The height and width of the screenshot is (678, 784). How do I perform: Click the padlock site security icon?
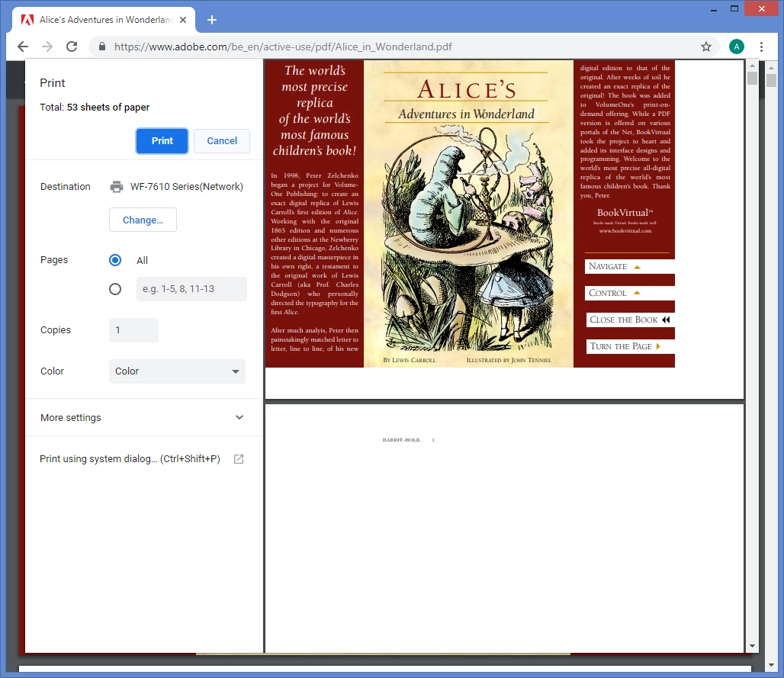tap(102, 47)
